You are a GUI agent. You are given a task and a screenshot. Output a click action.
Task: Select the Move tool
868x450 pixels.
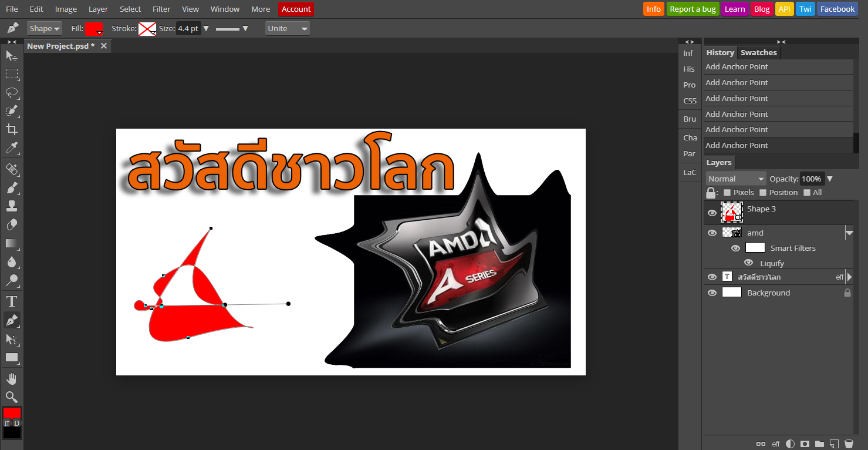coord(12,55)
